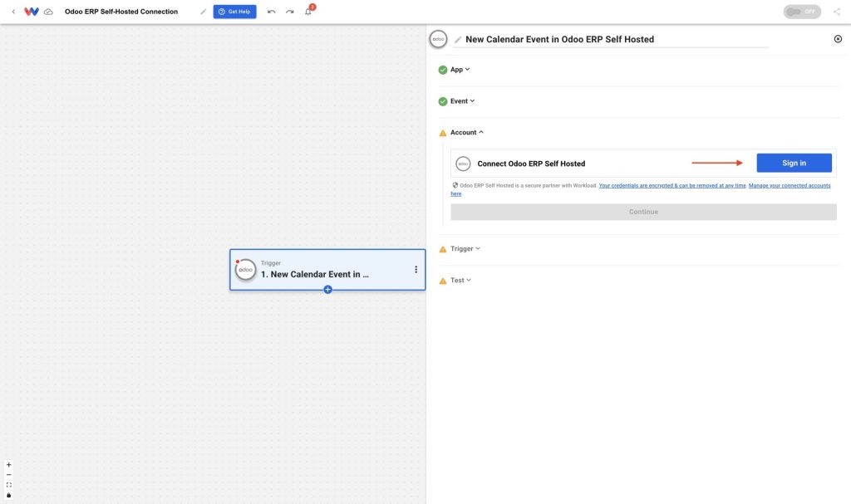Close the step configuration panel
The image size is (851, 504).
(838, 39)
